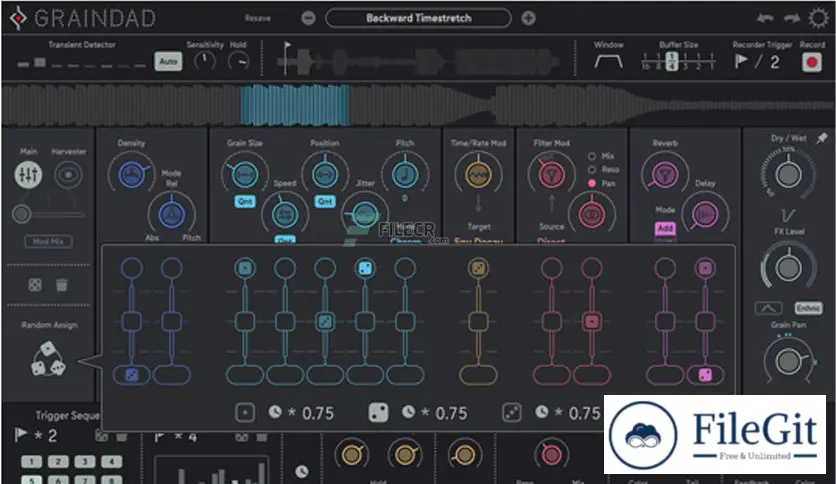Toggle the Auto transient detector button

pyautogui.click(x=168, y=61)
